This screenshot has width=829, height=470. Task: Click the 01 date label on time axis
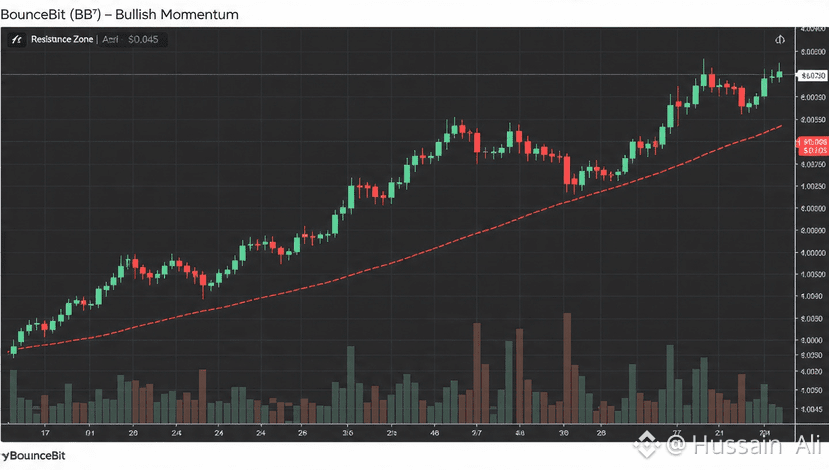coord(90,433)
